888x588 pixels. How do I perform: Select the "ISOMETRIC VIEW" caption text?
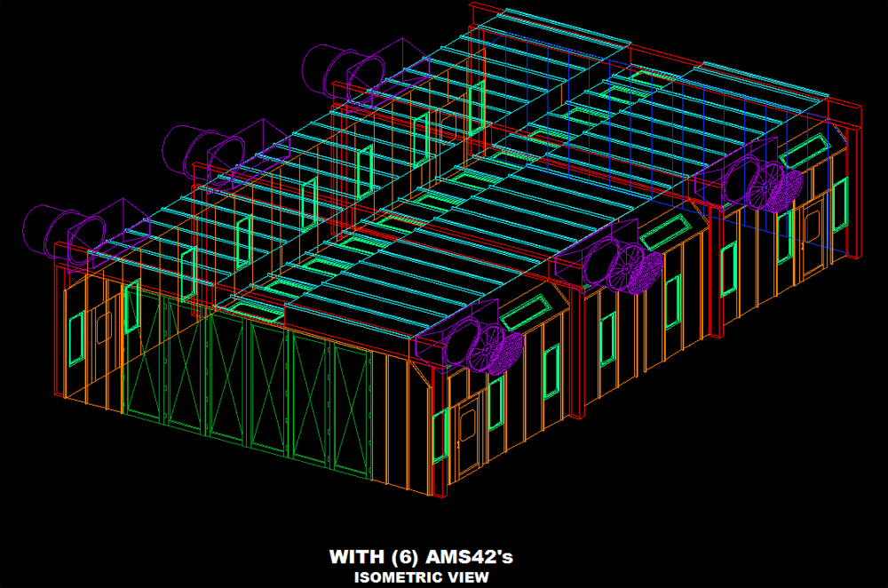[421, 577]
